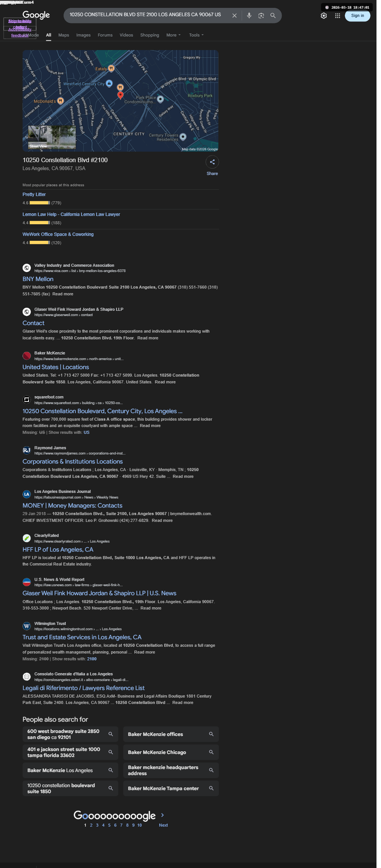Open the Street View thumbnail
Viewport: 381px width, 868px height.
(52, 137)
